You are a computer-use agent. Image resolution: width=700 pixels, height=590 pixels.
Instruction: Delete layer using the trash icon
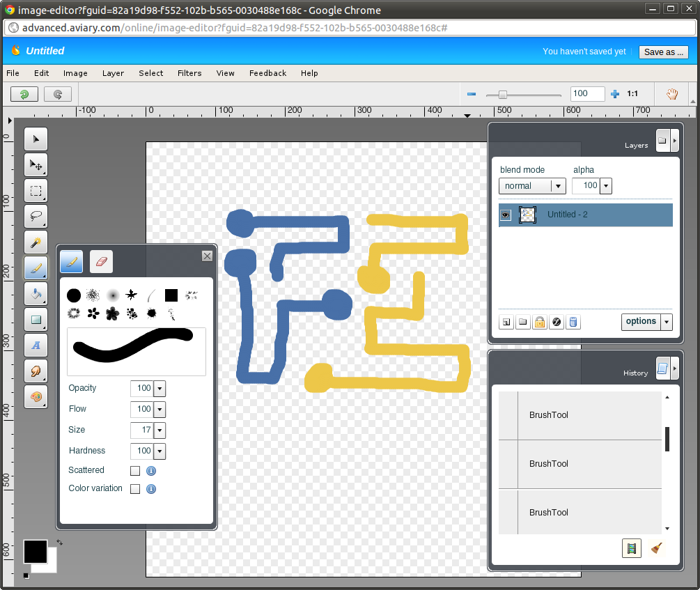click(x=573, y=322)
